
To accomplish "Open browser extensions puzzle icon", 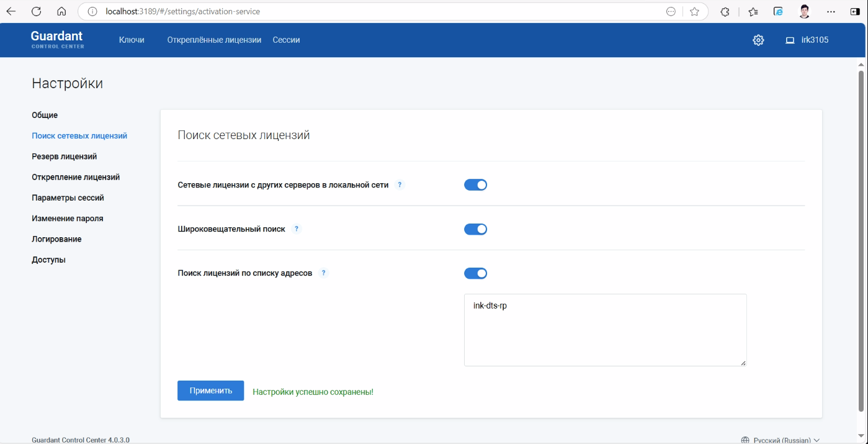I will point(725,11).
